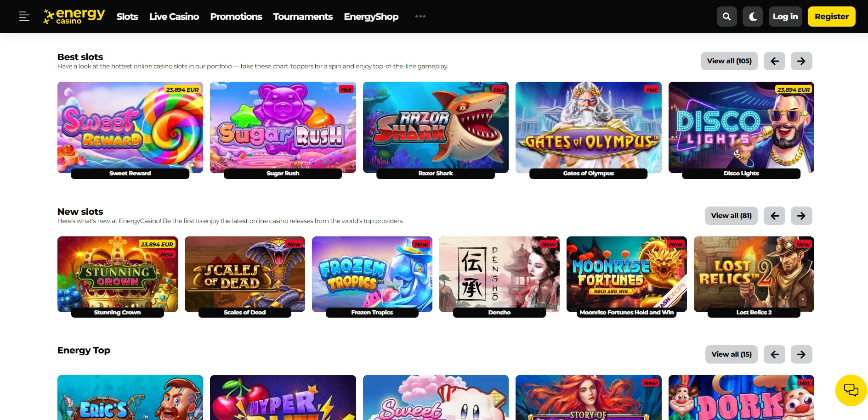Image resolution: width=868 pixels, height=420 pixels.
Task: Click jackpot badge on Disco Lights
Action: point(794,90)
